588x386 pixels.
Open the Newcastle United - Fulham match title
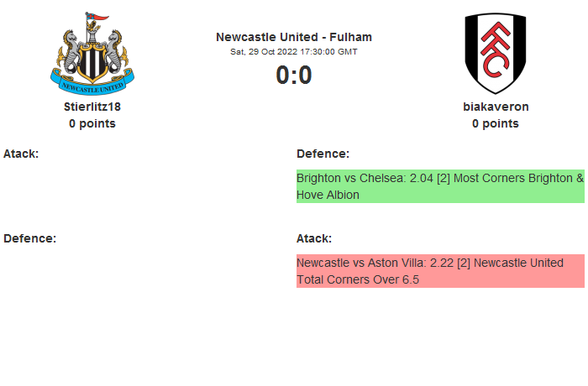[294, 37]
